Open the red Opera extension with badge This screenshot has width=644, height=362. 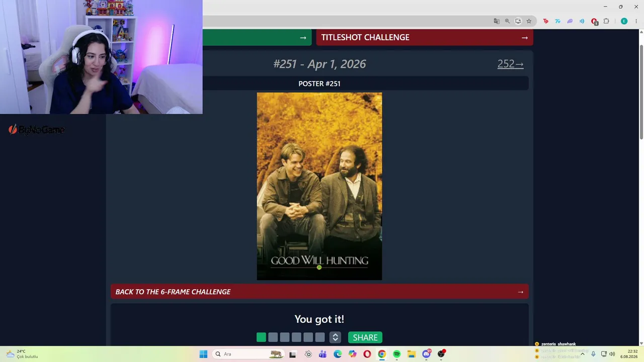click(594, 22)
